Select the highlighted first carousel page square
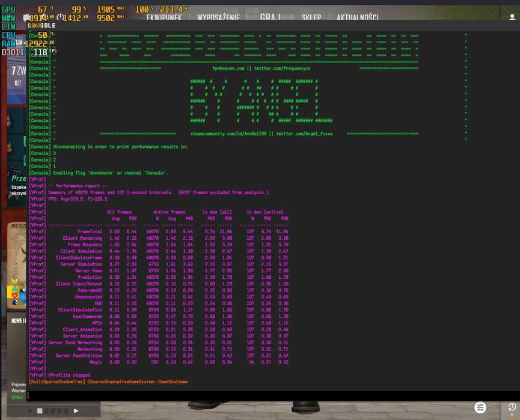The width and height of the screenshot is (520, 420). [40, 411]
